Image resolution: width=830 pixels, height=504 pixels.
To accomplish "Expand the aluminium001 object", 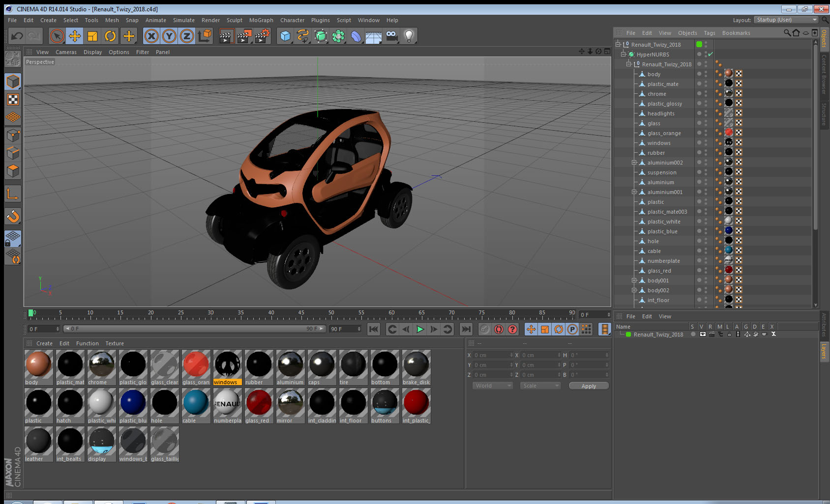I will (634, 192).
